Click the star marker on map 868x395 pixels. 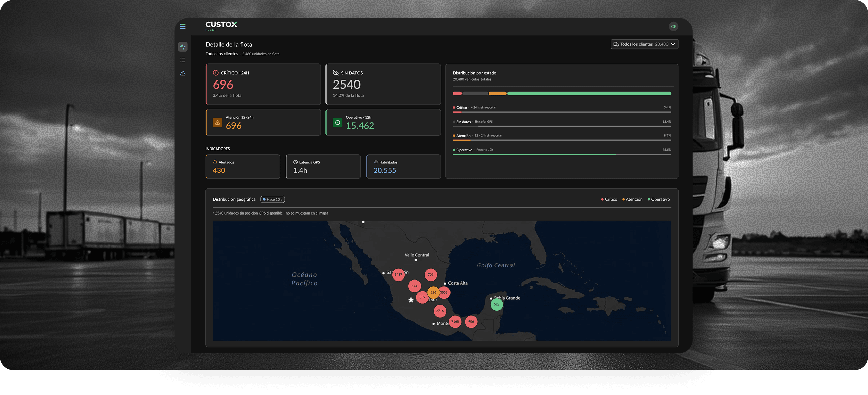click(x=411, y=299)
